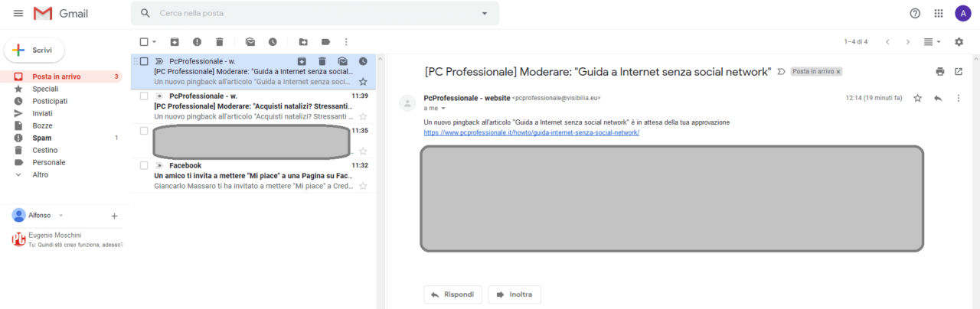Expand the "Altro" section in the sidebar
The image size is (980, 309).
[x=40, y=174]
